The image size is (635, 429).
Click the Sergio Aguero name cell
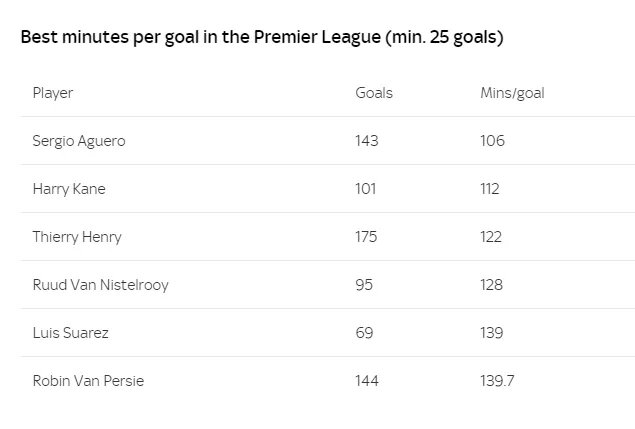79,141
